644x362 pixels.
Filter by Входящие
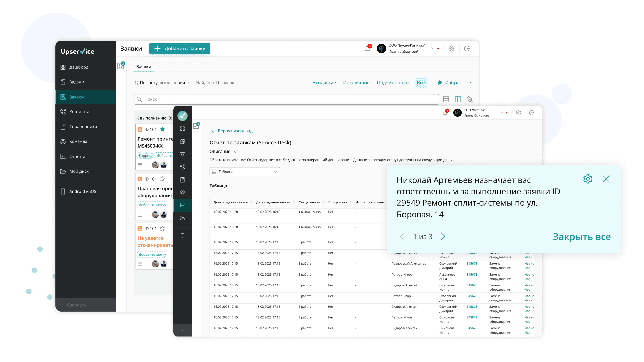pyautogui.click(x=324, y=83)
